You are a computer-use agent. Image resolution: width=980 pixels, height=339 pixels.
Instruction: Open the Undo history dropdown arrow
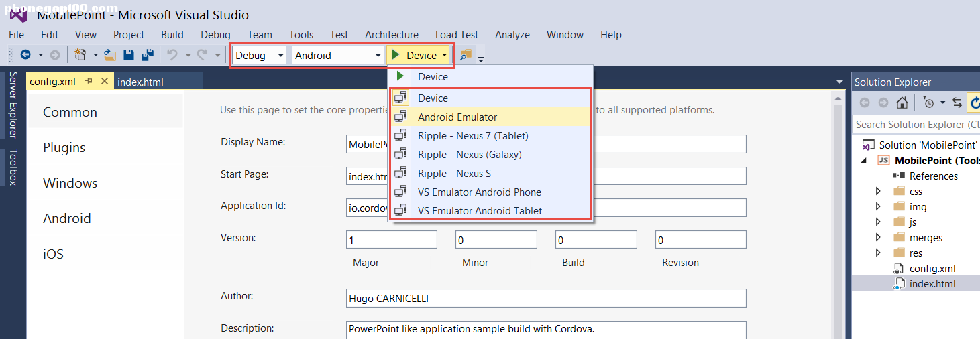[x=187, y=56]
